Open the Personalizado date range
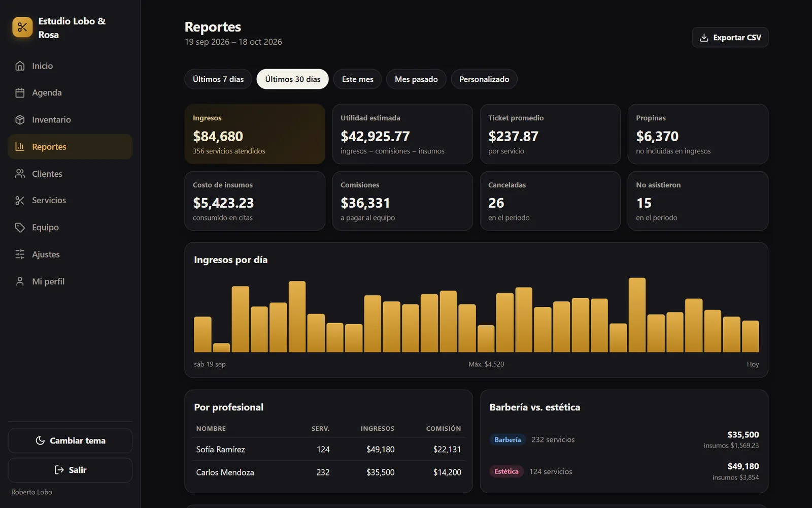This screenshot has height=508, width=812. click(484, 79)
